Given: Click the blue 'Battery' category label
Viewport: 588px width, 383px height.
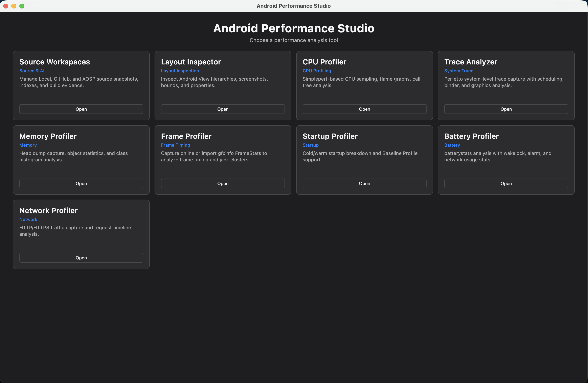Looking at the screenshot, I should click(x=452, y=145).
